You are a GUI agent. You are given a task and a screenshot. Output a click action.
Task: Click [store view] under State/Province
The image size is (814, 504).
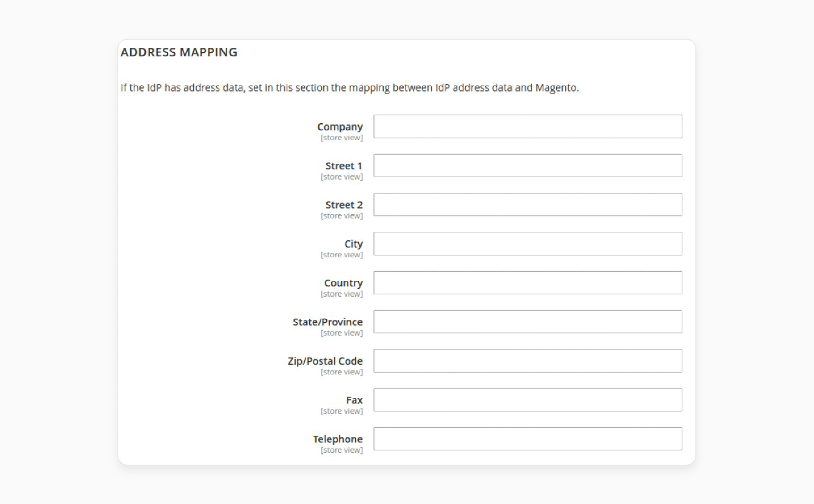pos(341,333)
